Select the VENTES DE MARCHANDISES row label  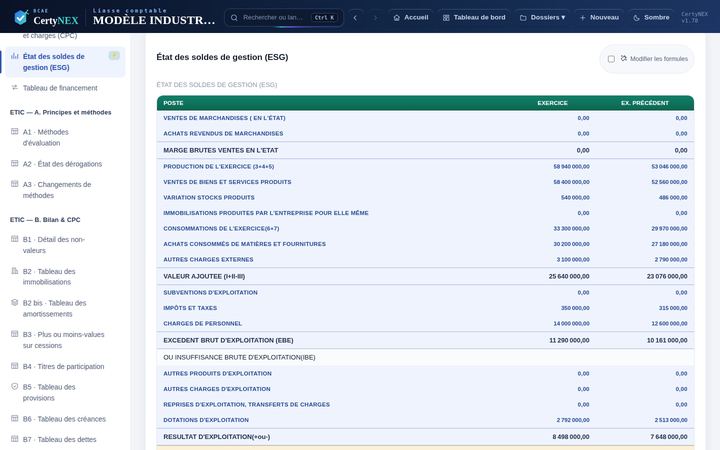point(224,118)
